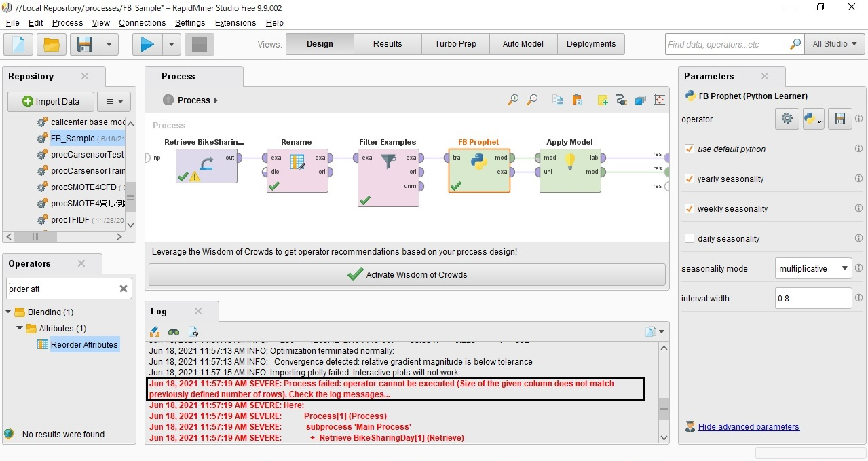
Task: Click the blue layered squares operator order icon
Action: click(x=640, y=100)
